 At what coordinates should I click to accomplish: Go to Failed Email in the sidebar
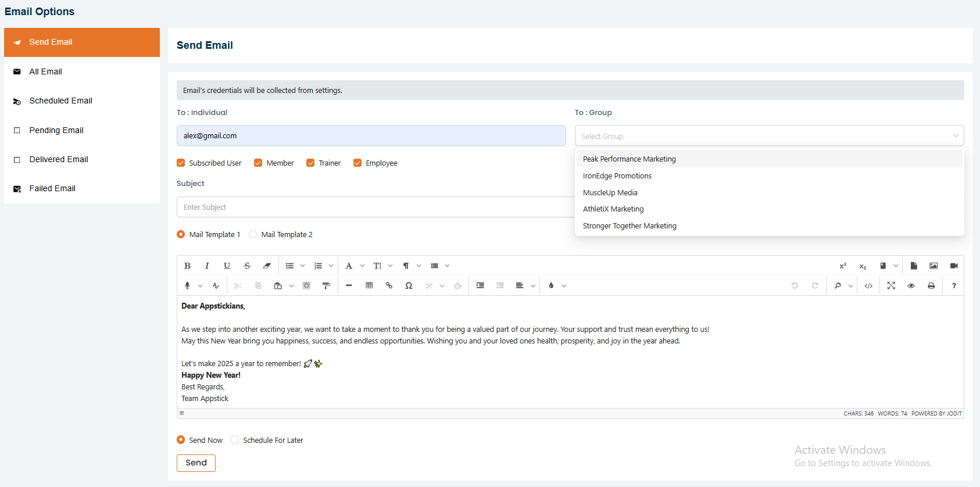pos(52,188)
